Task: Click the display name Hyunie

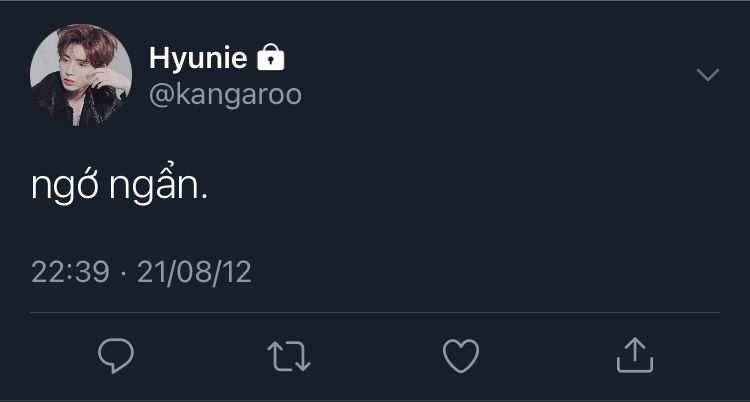Action: 198,58
